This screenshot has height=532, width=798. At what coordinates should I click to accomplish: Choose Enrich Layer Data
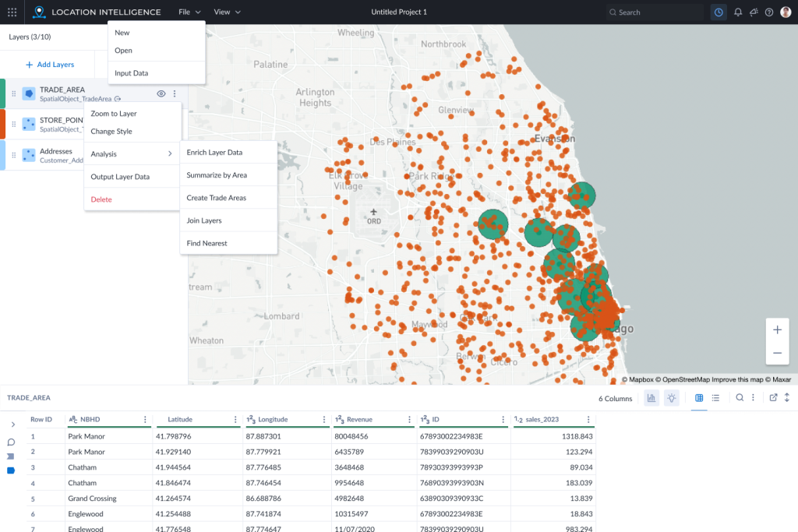(228, 153)
